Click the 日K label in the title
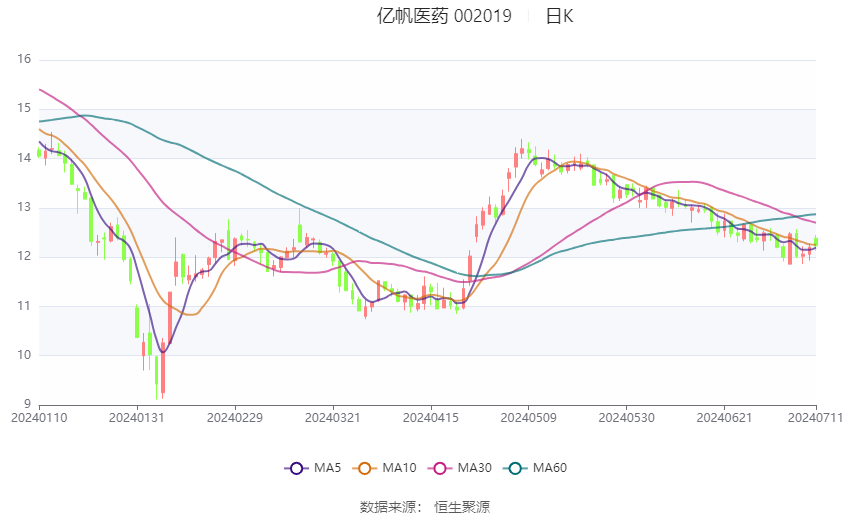The width and height of the screenshot is (850, 517). point(559,16)
